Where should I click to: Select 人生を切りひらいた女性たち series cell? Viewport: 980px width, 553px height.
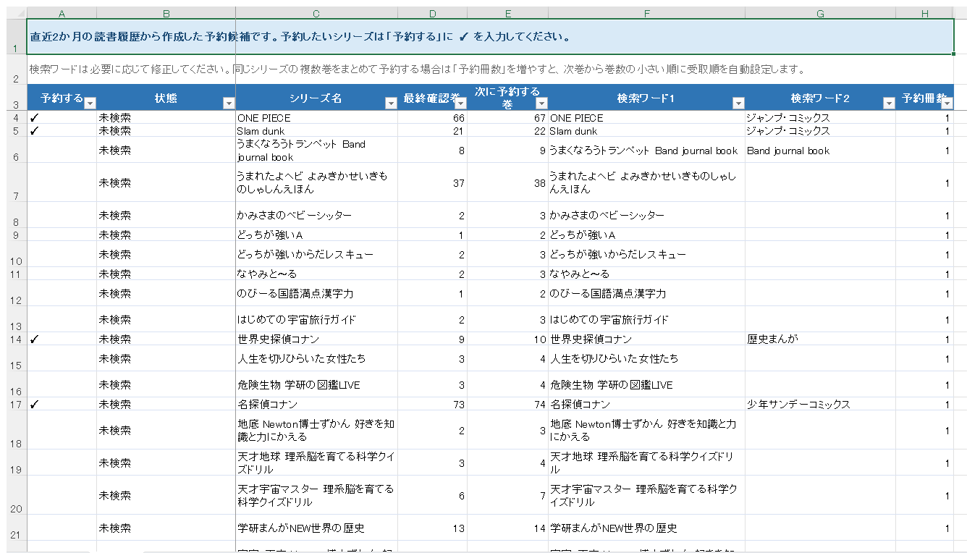coord(316,358)
